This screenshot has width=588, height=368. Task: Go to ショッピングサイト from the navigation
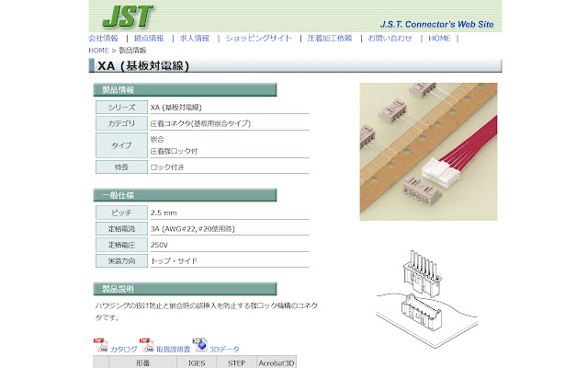click(258, 39)
